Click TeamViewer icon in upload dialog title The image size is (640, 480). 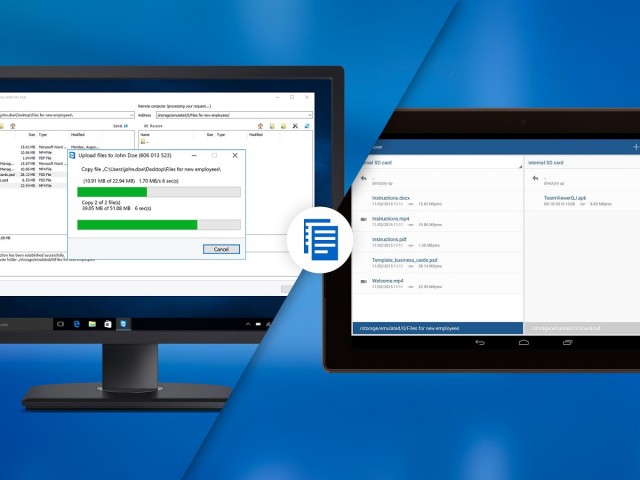point(72,156)
